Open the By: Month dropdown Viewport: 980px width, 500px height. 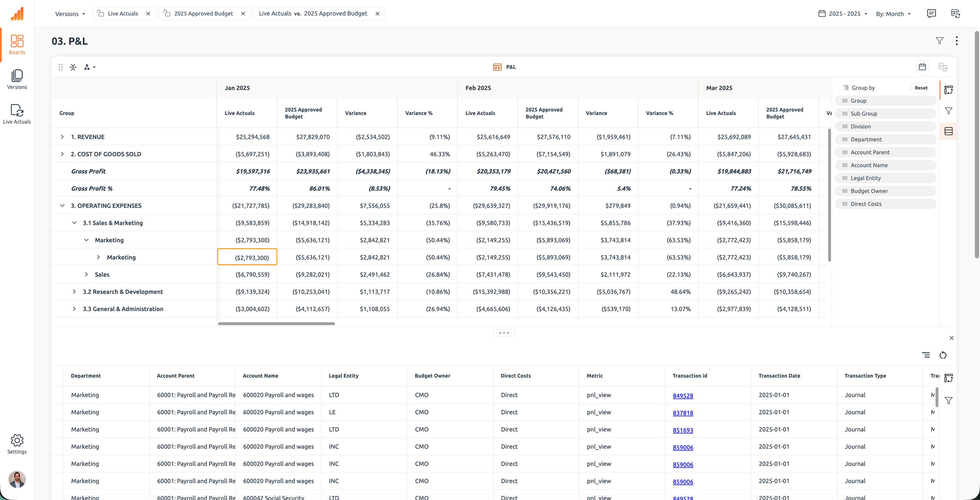click(893, 14)
